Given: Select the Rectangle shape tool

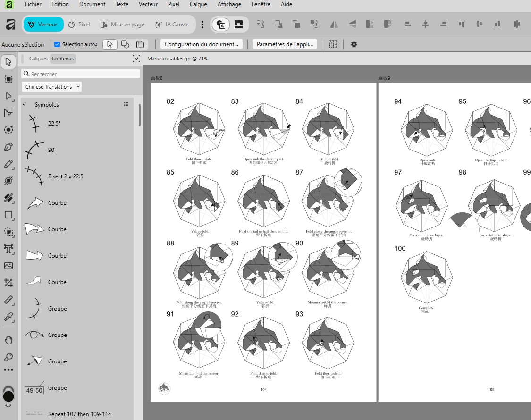Looking at the screenshot, I should 8,215.
